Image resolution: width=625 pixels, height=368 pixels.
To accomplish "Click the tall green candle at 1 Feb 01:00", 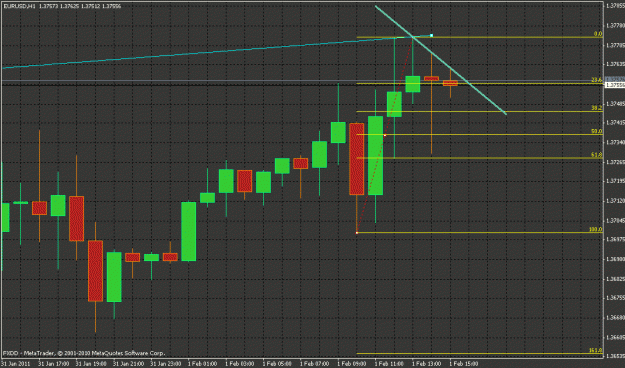I will coord(189,232).
